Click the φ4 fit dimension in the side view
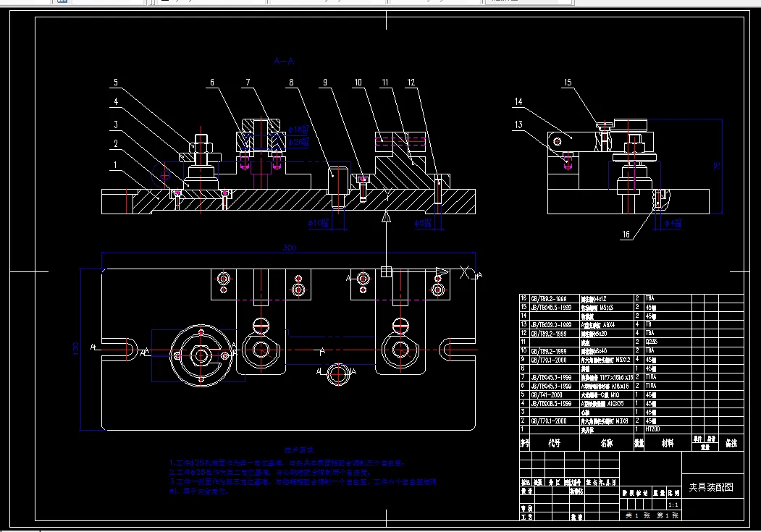The height and width of the screenshot is (532, 761). (673, 223)
